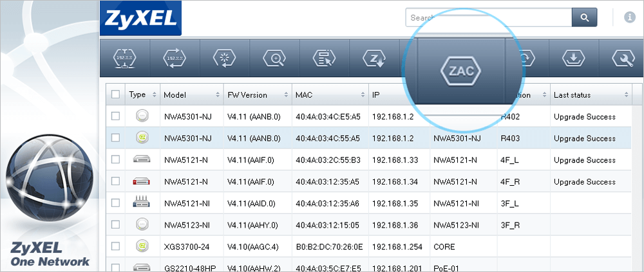Select the MAC cell 40:4A:03:4C:E5:A5

tap(328, 117)
